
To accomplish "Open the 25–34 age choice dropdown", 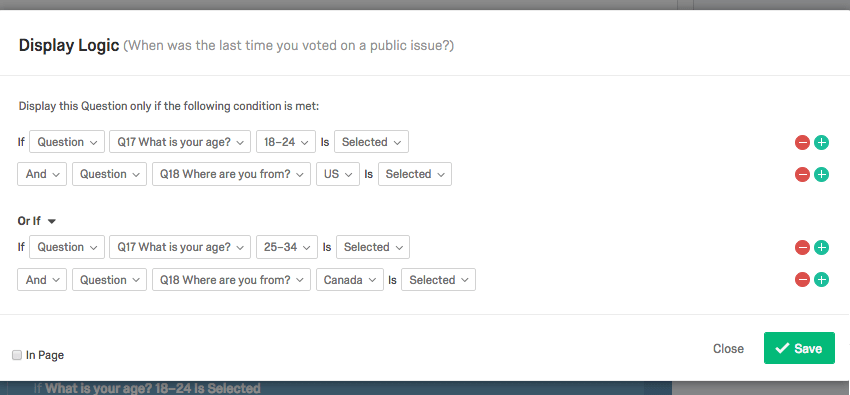I will click(287, 247).
